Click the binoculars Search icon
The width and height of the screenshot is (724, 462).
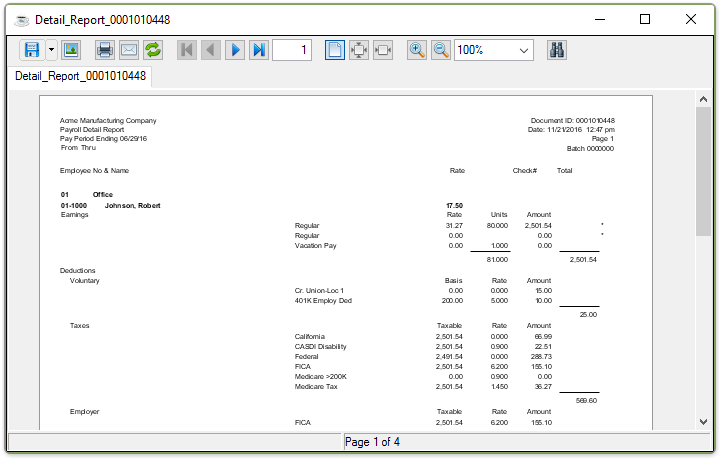557,50
